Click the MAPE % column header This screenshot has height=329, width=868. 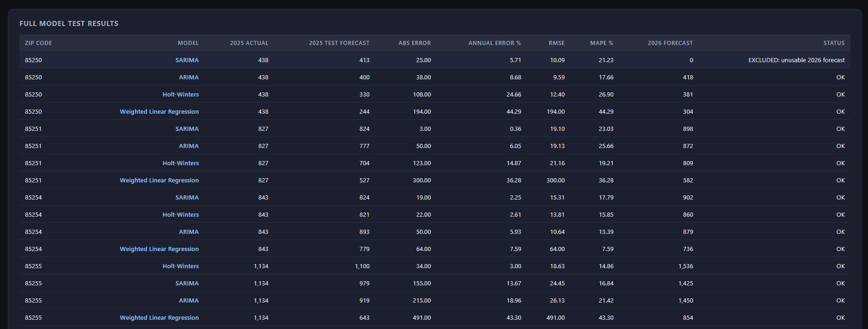click(x=602, y=43)
